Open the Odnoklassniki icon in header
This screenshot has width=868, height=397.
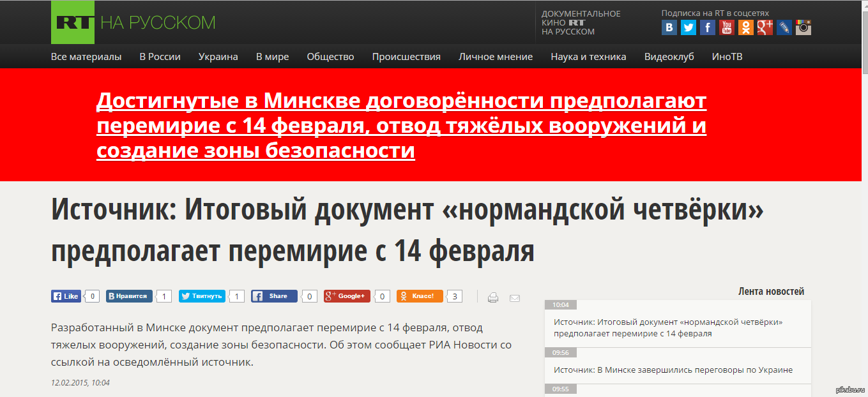pos(745,27)
